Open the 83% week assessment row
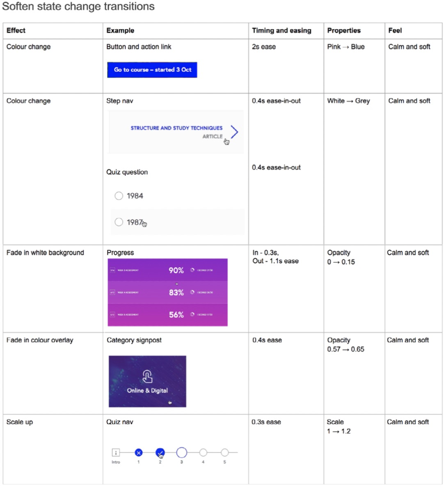 point(168,292)
